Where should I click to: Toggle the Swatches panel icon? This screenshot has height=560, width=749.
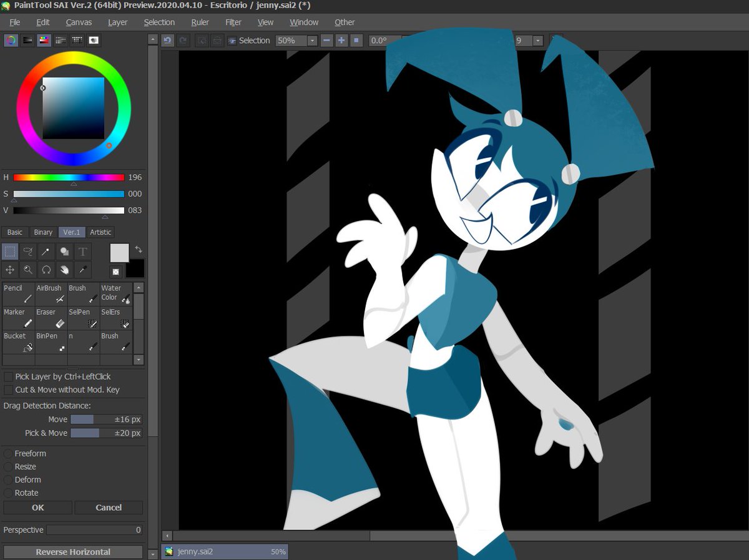[x=77, y=40]
